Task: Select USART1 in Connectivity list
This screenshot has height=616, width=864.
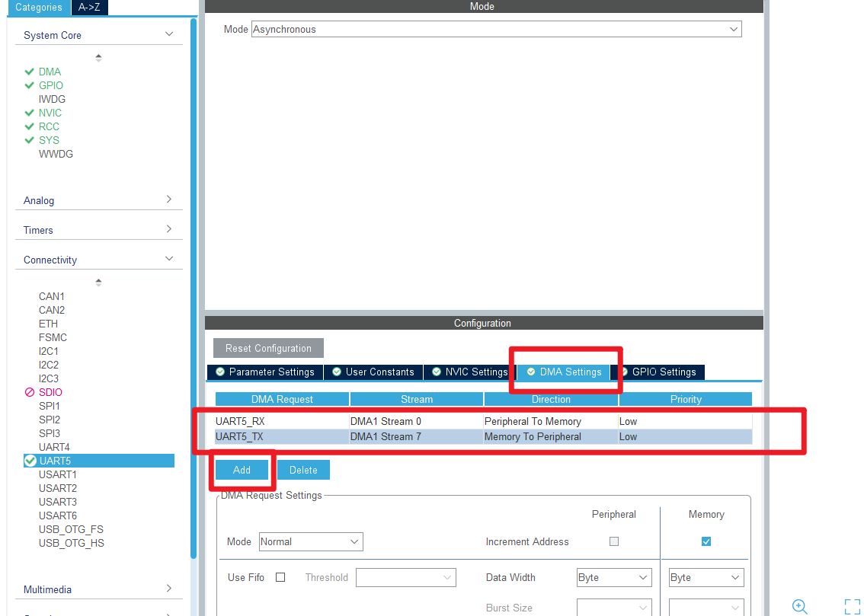Action: [58, 474]
